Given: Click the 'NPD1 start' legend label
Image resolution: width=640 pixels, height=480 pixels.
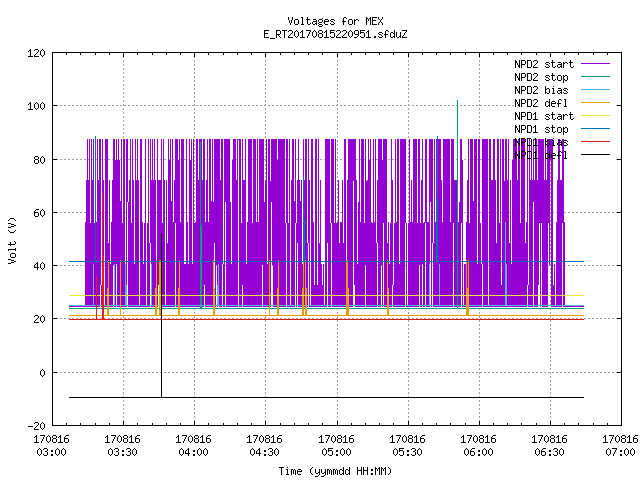Looking at the screenshot, I should click(x=544, y=116).
